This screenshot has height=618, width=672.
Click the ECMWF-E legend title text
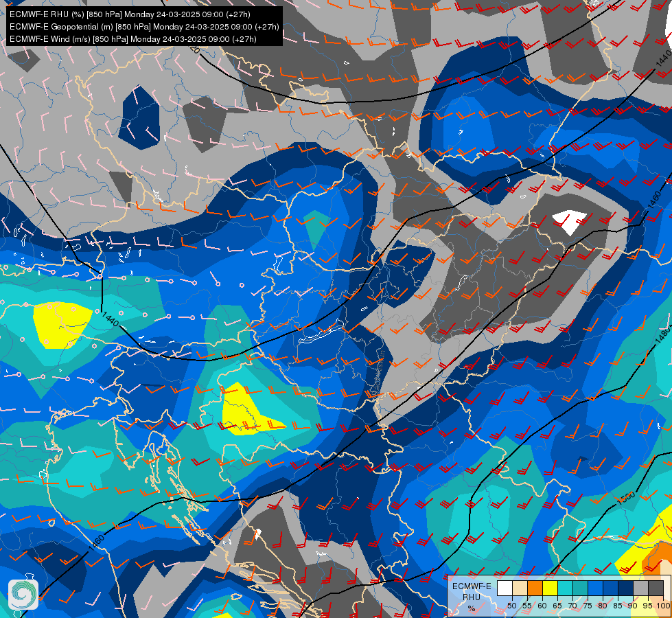pyautogui.click(x=472, y=586)
